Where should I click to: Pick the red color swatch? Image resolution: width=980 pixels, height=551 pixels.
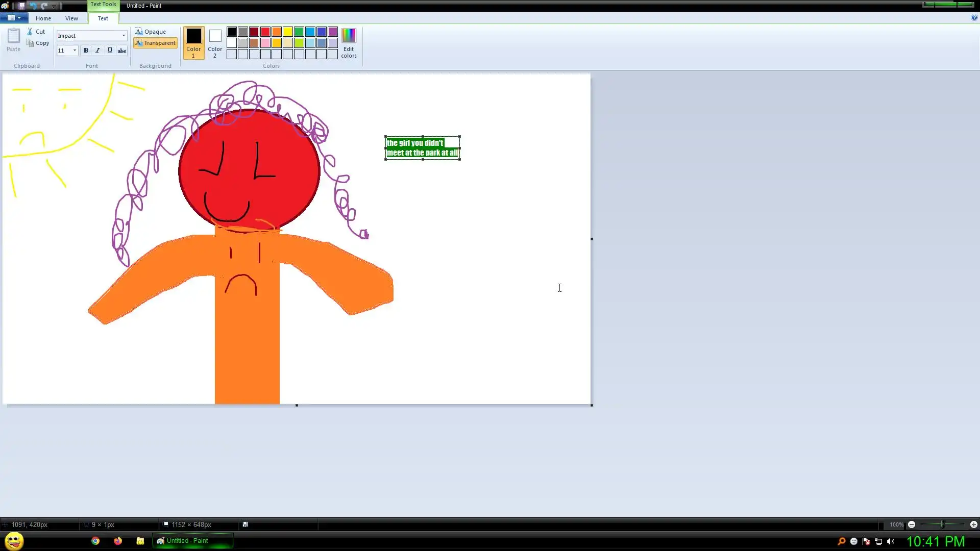[265, 32]
